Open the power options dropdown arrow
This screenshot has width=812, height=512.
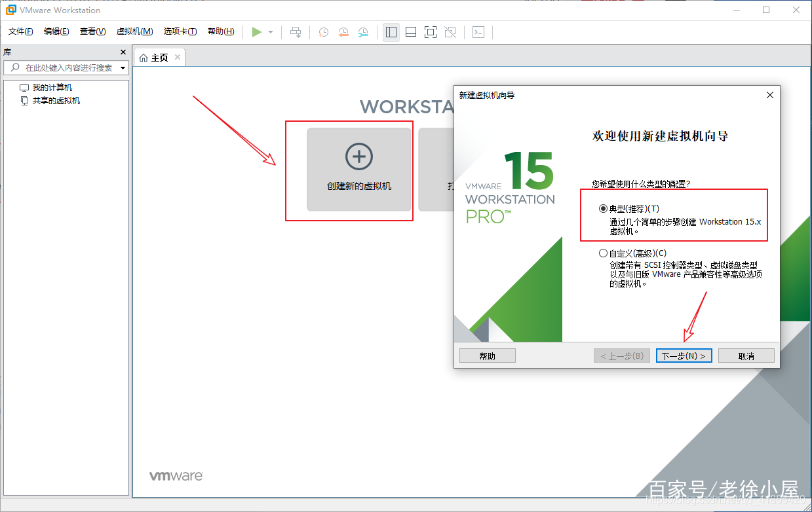pyautogui.click(x=271, y=32)
